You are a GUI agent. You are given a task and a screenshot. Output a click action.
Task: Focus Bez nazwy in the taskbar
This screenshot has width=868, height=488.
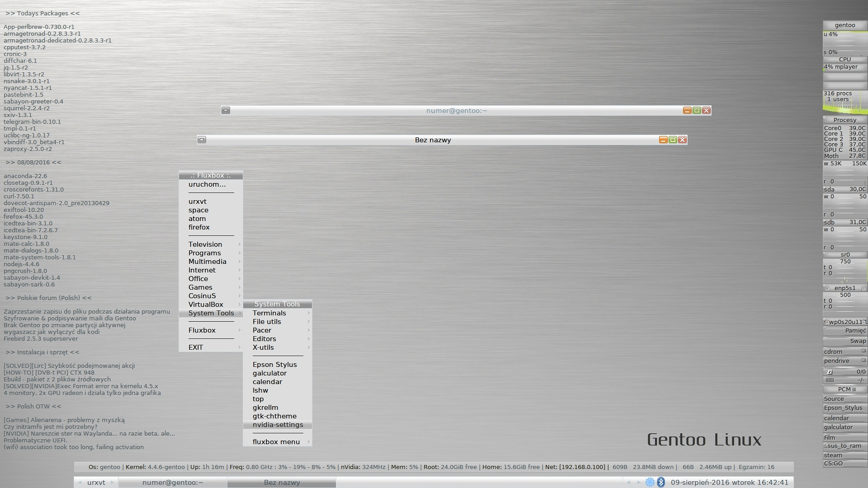282,482
